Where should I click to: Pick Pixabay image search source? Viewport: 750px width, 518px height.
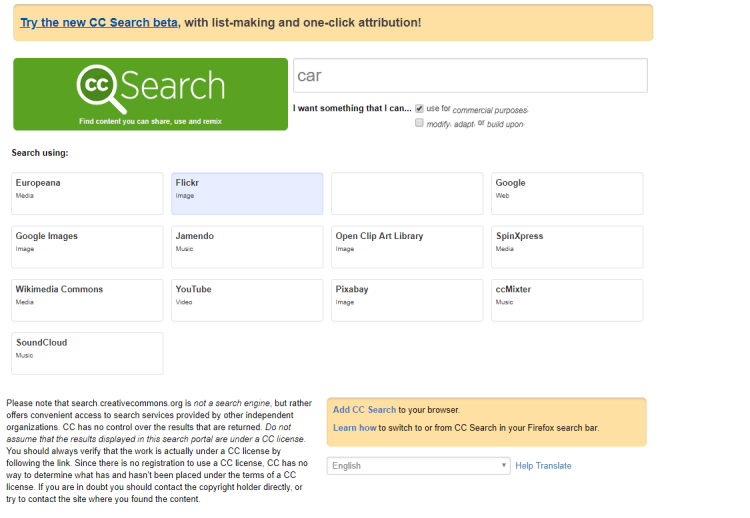click(x=407, y=299)
